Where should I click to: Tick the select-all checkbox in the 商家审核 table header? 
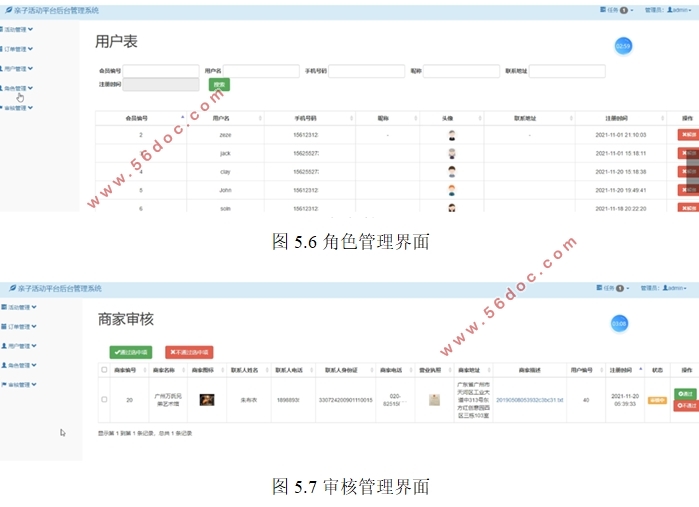click(104, 370)
